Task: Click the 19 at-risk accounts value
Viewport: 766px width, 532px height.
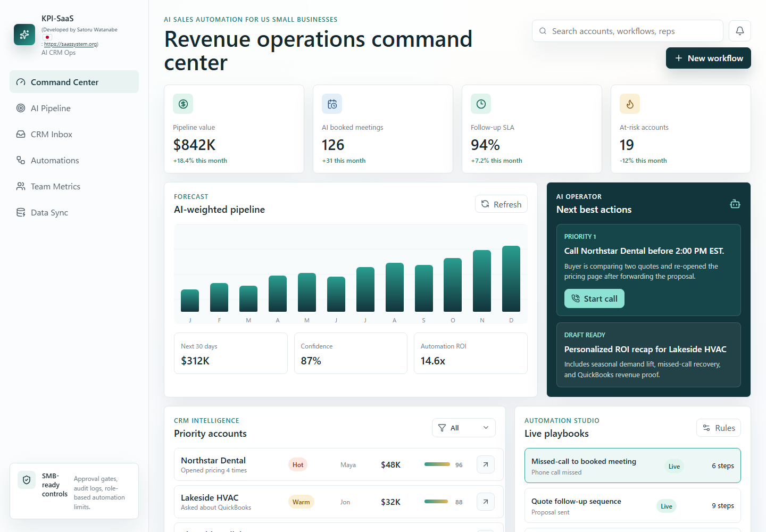Action: 627,145
